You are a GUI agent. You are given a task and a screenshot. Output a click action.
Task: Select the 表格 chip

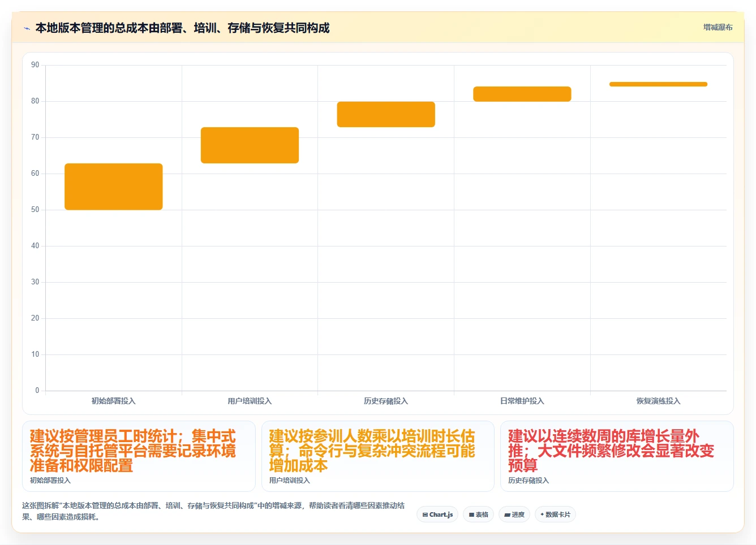[x=478, y=514]
